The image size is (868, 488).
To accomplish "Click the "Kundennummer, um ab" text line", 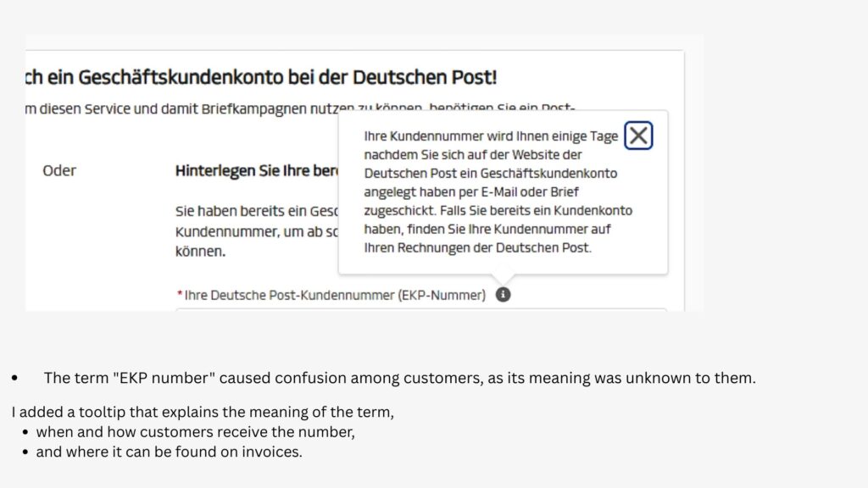I will 256,231.
